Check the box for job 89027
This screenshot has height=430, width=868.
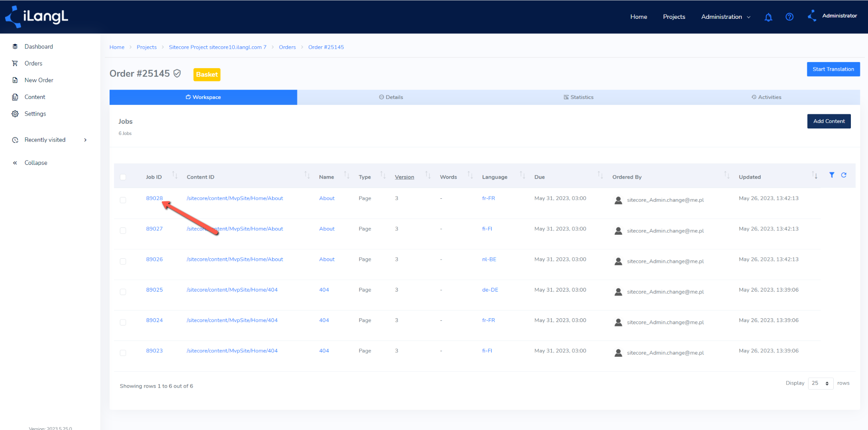tap(123, 230)
